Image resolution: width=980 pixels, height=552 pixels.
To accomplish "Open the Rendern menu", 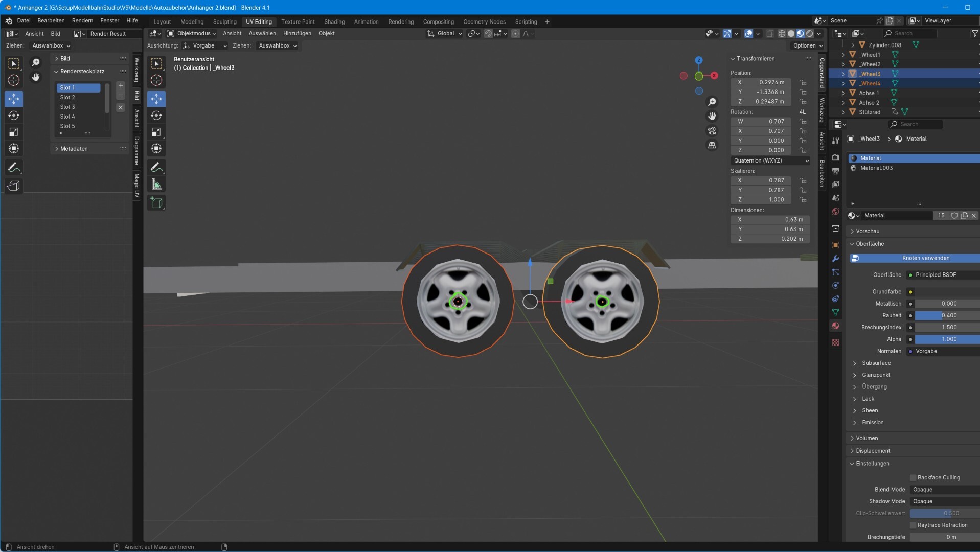I will 82,20.
